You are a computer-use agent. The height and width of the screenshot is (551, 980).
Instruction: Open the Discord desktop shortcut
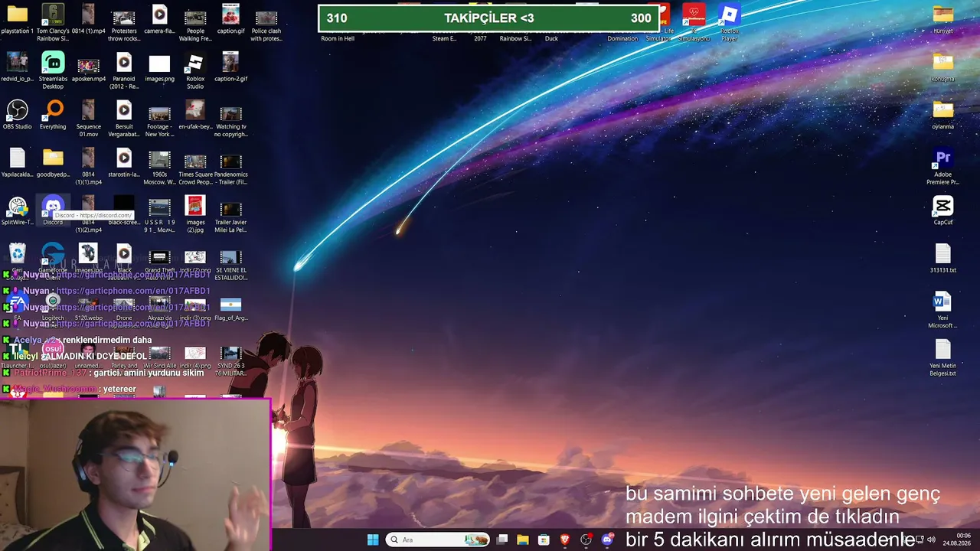coord(53,210)
